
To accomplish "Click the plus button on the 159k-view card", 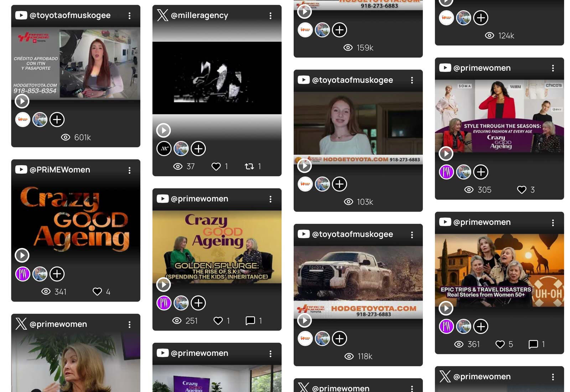I will click(340, 30).
